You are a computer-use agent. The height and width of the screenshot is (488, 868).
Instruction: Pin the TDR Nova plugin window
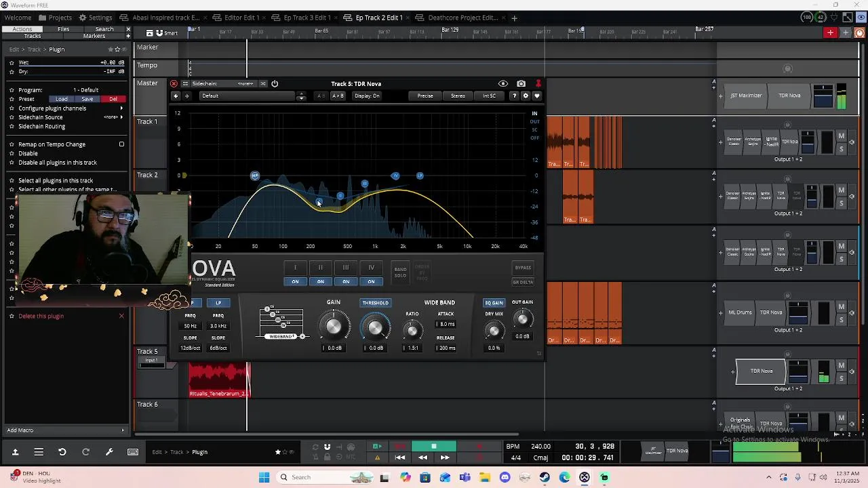pyautogui.click(x=538, y=83)
